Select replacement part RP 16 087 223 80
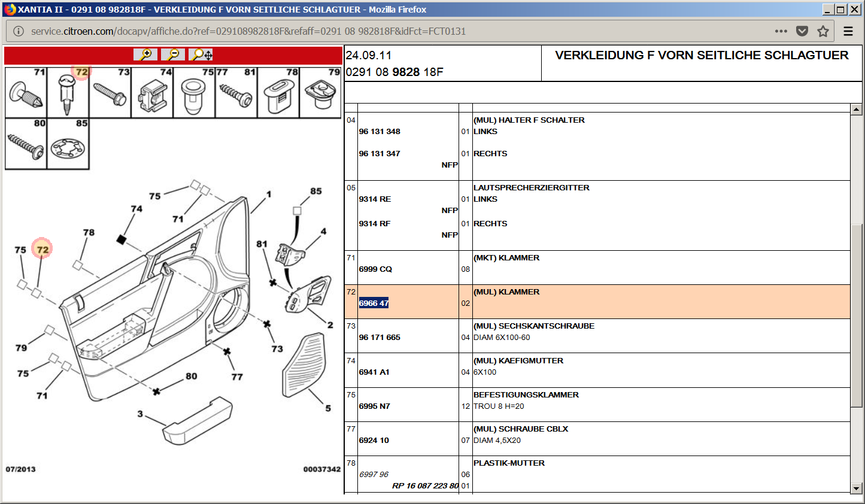The height and width of the screenshot is (504, 865). [425, 486]
